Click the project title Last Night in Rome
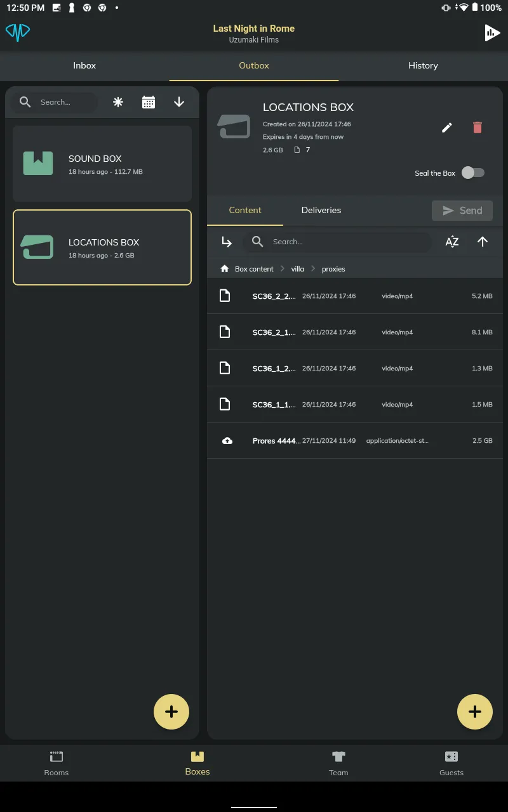508x812 pixels. pyautogui.click(x=254, y=29)
